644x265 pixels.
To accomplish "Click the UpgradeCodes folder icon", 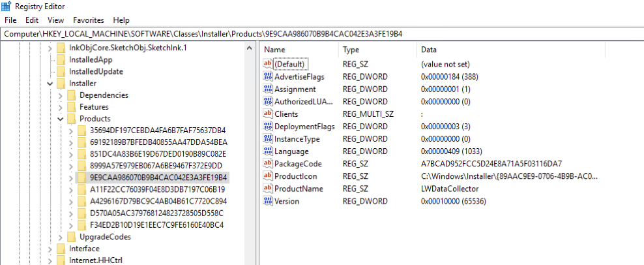I will pyautogui.click(x=72, y=237).
